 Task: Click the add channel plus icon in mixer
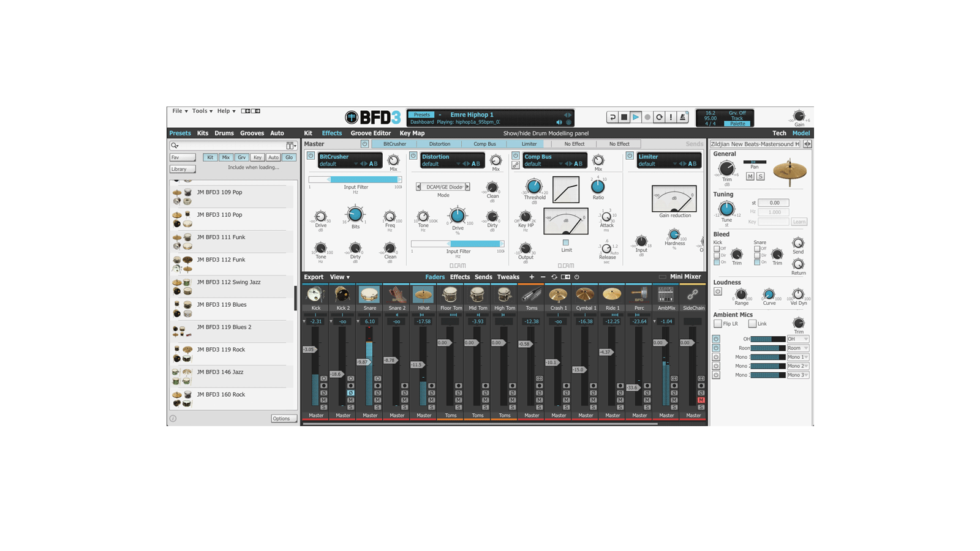tap(532, 277)
